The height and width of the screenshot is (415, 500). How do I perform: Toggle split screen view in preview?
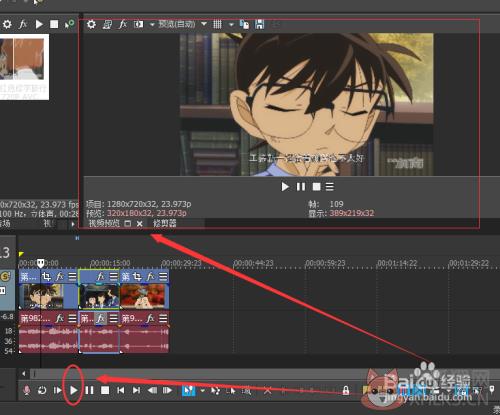[x=138, y=24]
